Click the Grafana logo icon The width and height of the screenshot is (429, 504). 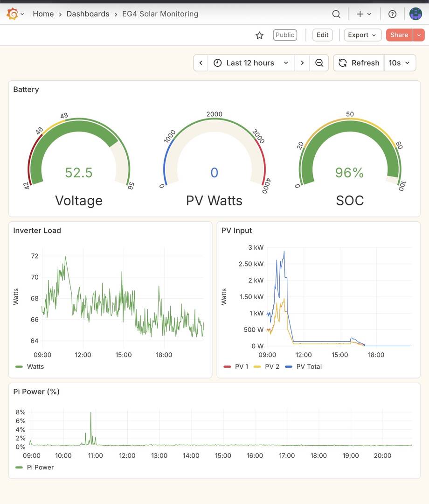click(13, 14)
